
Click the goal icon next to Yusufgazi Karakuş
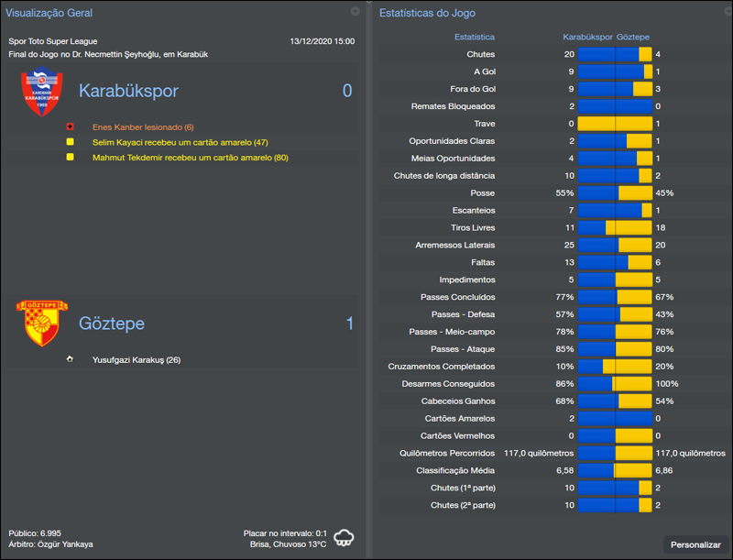click(x=71, y=359)
